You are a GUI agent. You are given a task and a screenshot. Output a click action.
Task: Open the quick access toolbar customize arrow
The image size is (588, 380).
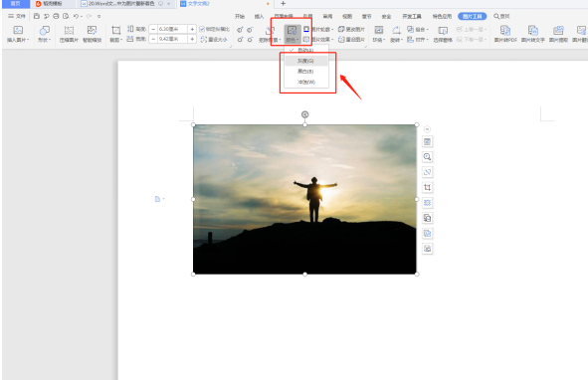[x=99, y=16]
